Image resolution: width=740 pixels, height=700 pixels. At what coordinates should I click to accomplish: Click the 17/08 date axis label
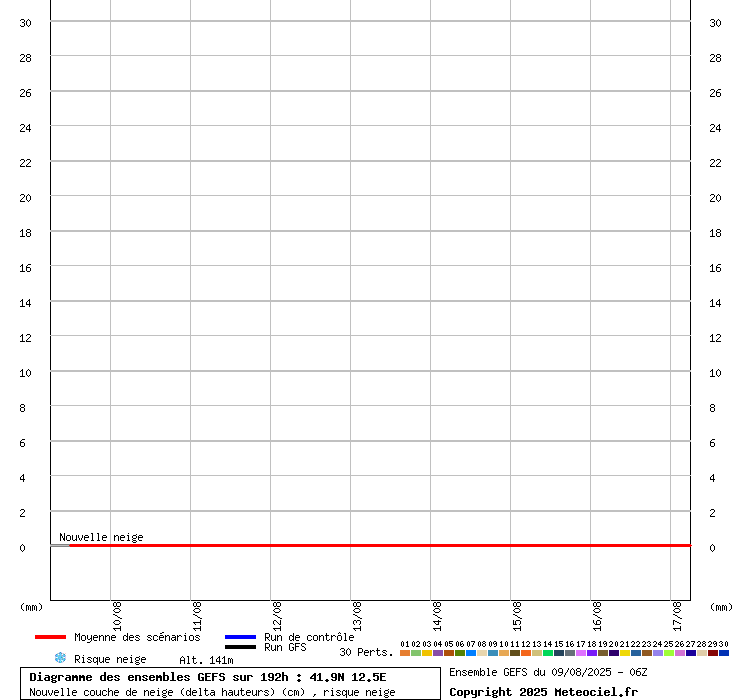tap(677, 616)
